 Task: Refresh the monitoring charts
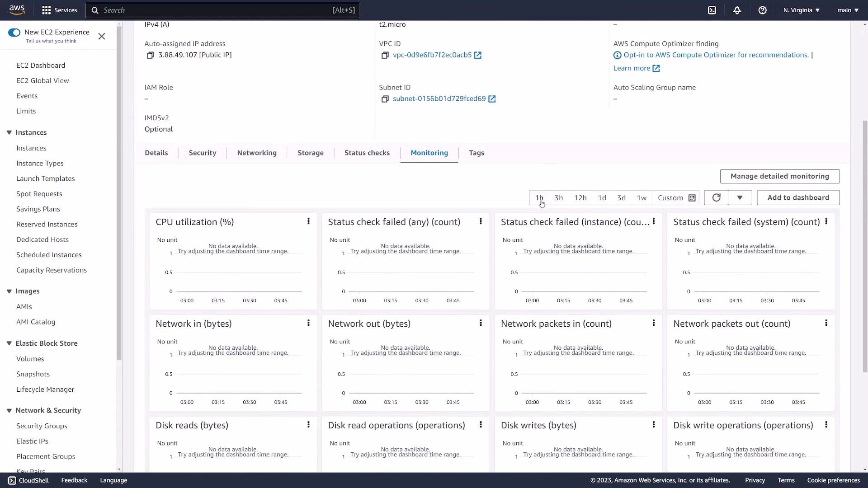coord(716,197)
